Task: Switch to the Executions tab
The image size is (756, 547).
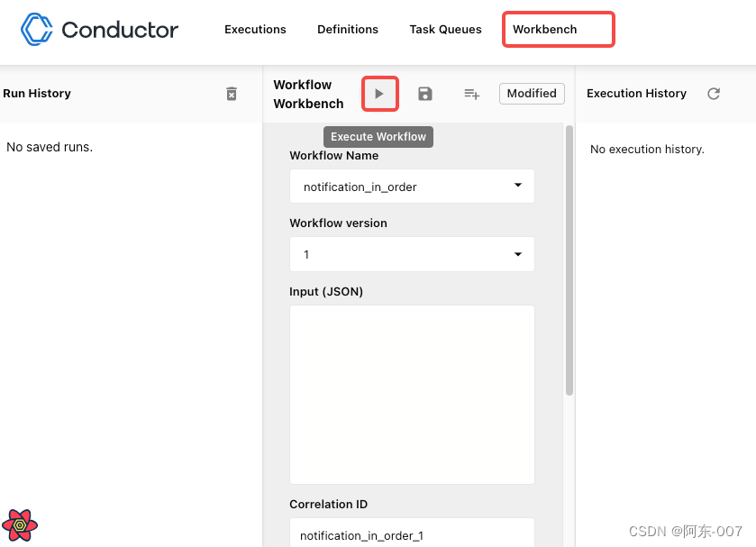Action: 255,29
